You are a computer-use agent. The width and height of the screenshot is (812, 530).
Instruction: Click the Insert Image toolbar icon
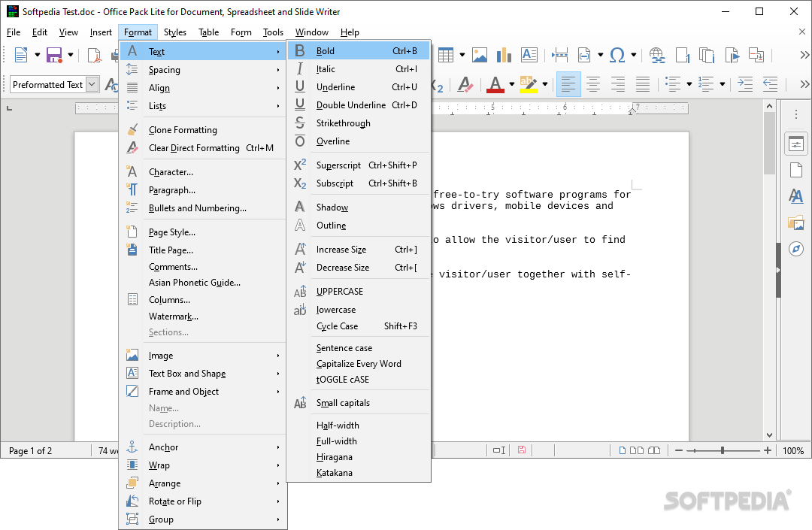(x=480, y=55)
